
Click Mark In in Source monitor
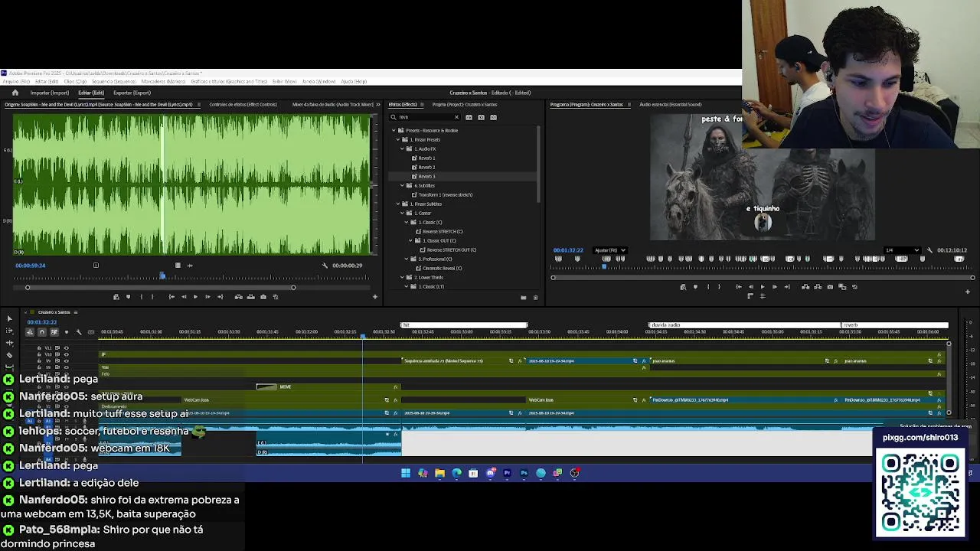[x=141, y=297]
